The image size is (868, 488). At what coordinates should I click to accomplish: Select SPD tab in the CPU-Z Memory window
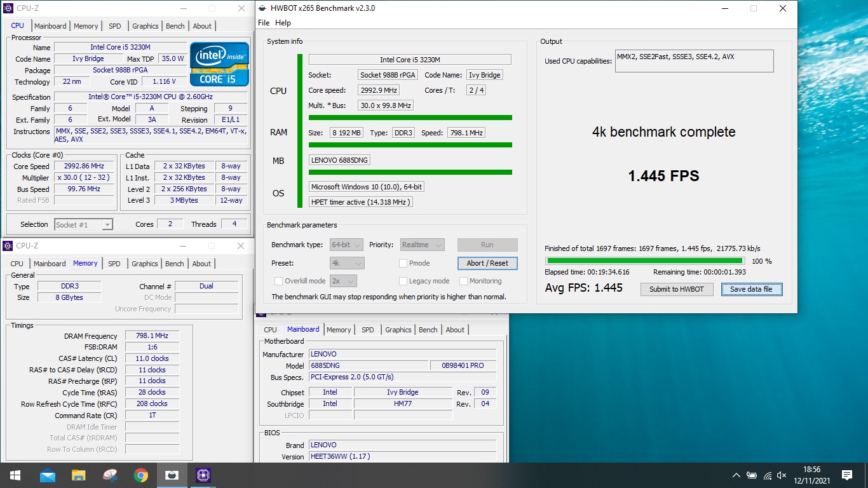(x=114, y=264)
